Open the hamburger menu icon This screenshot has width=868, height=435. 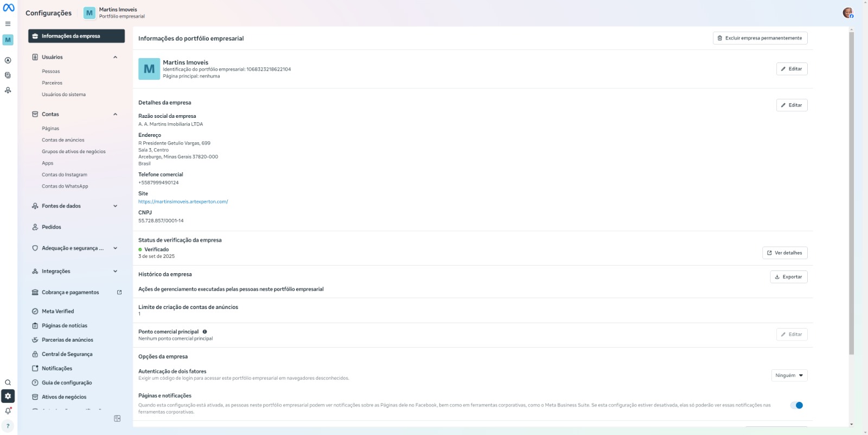click(x=8, y=24)
